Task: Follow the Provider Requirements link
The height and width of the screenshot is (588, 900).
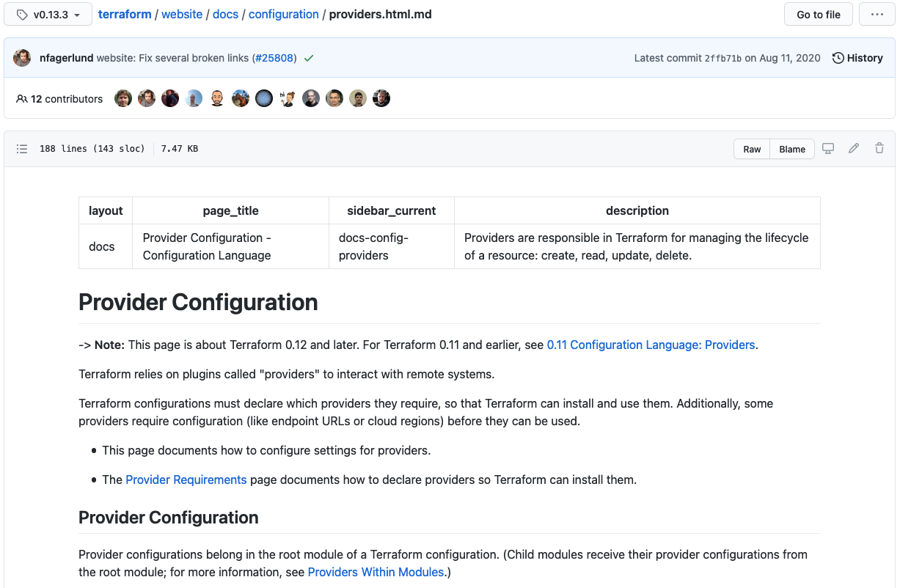Action: [x=186, y=479]
